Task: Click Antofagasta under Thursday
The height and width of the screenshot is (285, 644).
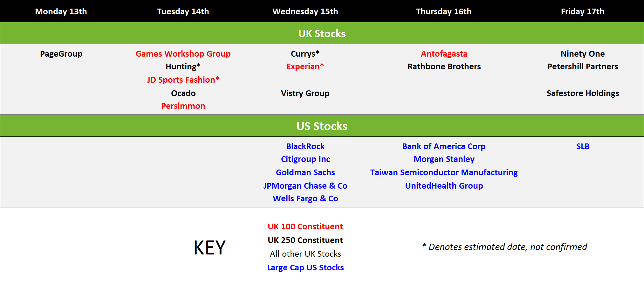Action: [444, 54]
